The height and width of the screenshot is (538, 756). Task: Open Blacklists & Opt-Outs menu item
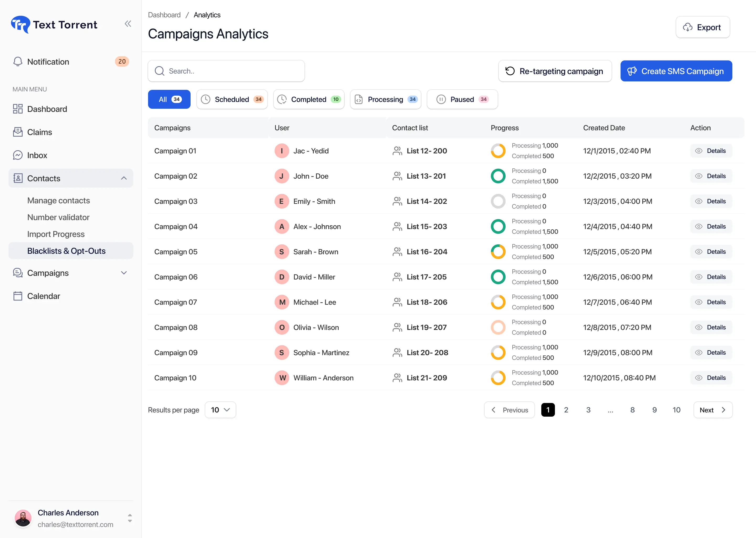(71, 251)
